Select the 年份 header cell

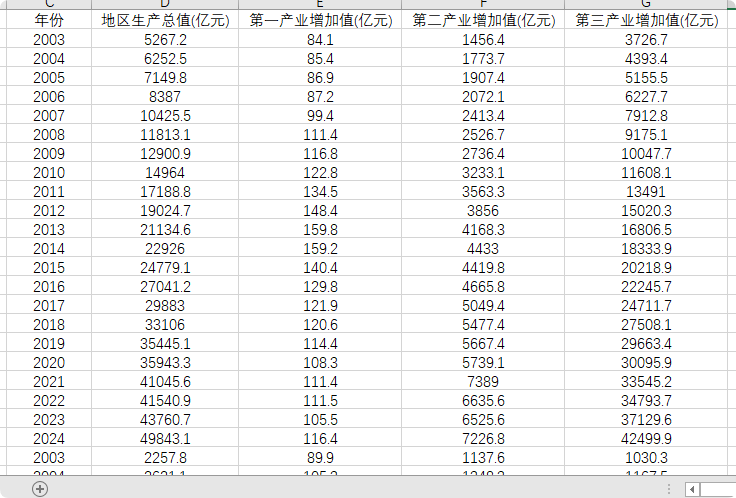pos(49,20)
